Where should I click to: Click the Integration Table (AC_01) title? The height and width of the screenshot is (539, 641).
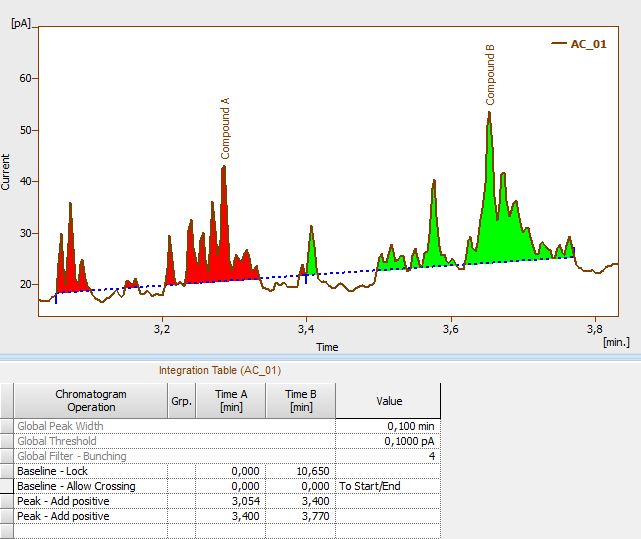220,371
